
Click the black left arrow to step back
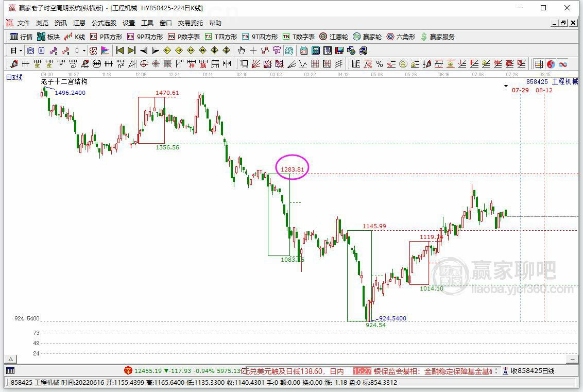point(144,50)
